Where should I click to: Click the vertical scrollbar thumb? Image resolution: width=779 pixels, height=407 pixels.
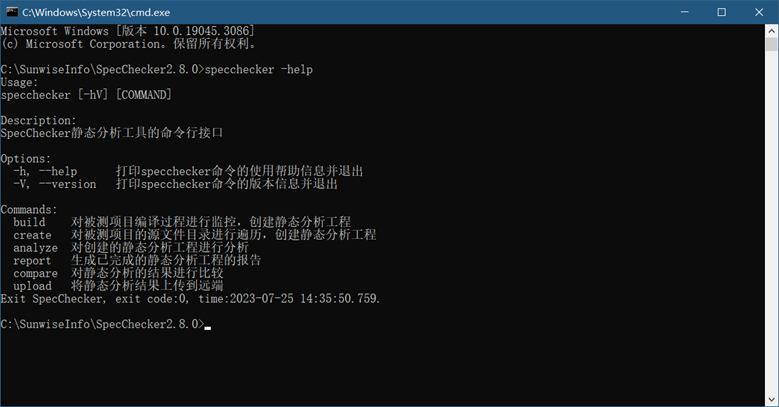[x=771, y=45]
